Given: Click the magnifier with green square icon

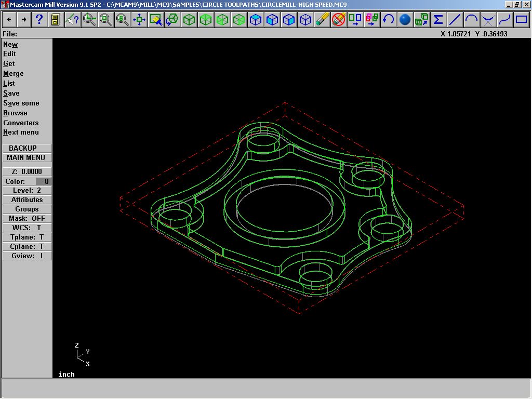Looking at the screenshot, I should coord(105,20).
